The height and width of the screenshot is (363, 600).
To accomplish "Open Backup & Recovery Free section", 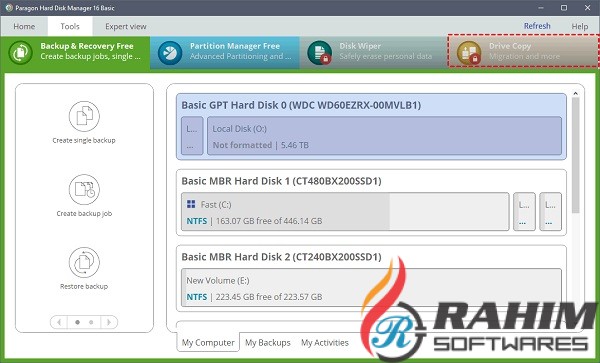I will pos(75,52).
